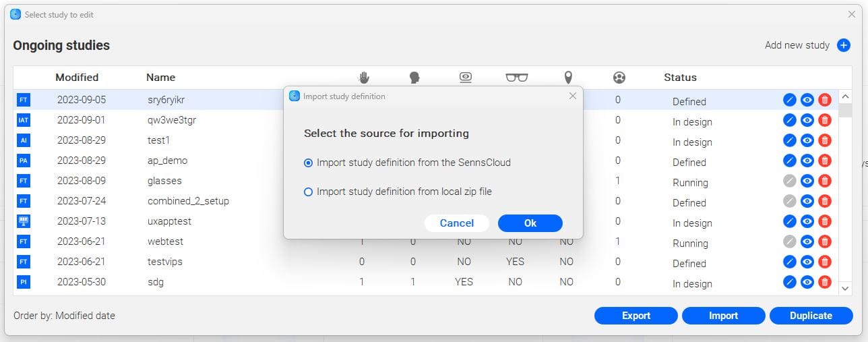Select the testvips study name
The image size is (868, 342).
165,262
